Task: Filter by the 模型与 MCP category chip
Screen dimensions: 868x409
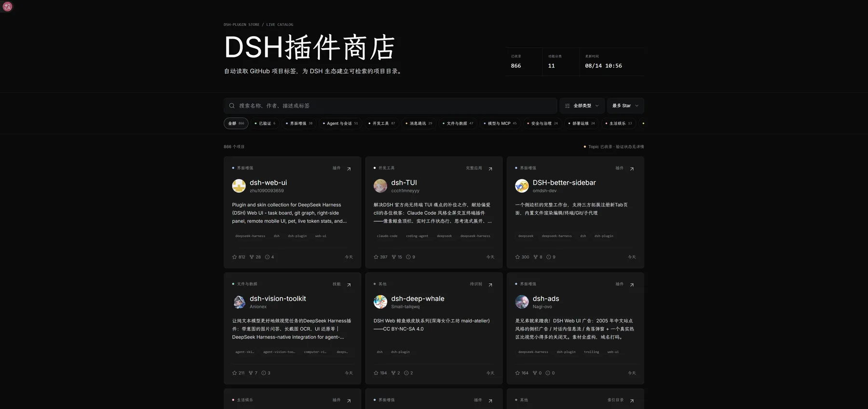Action: tap(500, 123)
